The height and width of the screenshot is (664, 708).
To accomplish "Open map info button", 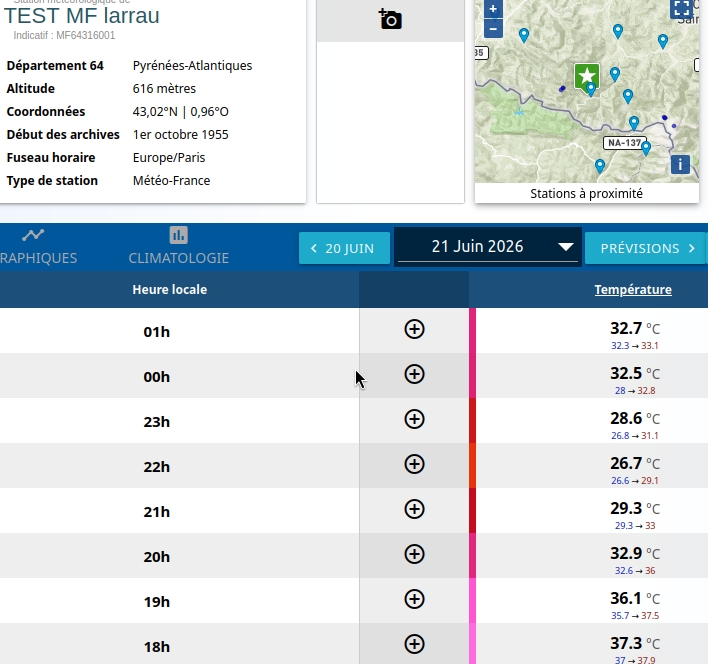I will coord(680,164).
